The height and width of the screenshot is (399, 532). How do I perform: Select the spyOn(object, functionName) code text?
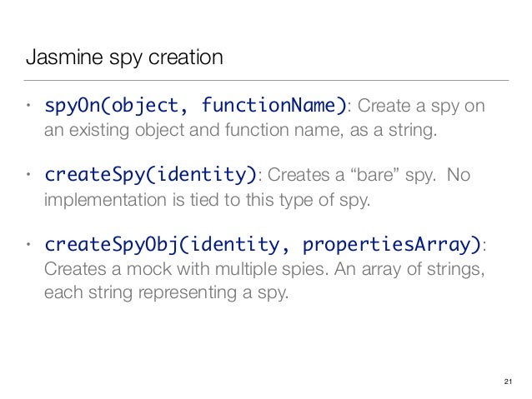pos(196,106)
